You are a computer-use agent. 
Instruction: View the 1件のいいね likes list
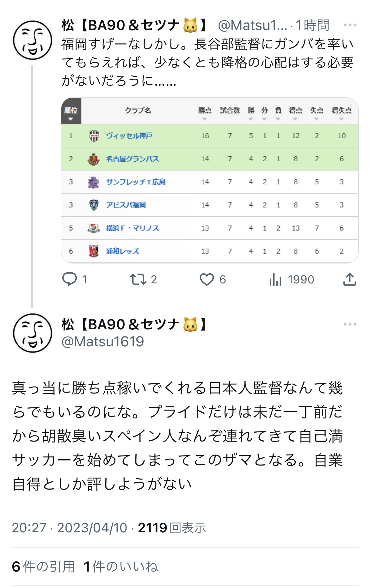[121, 566]
